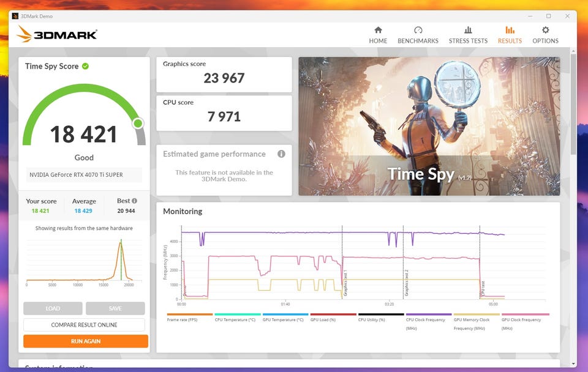This screenshot has height=372, width=588.
Task: Click the SAVE button
Action: click(115, 308)
